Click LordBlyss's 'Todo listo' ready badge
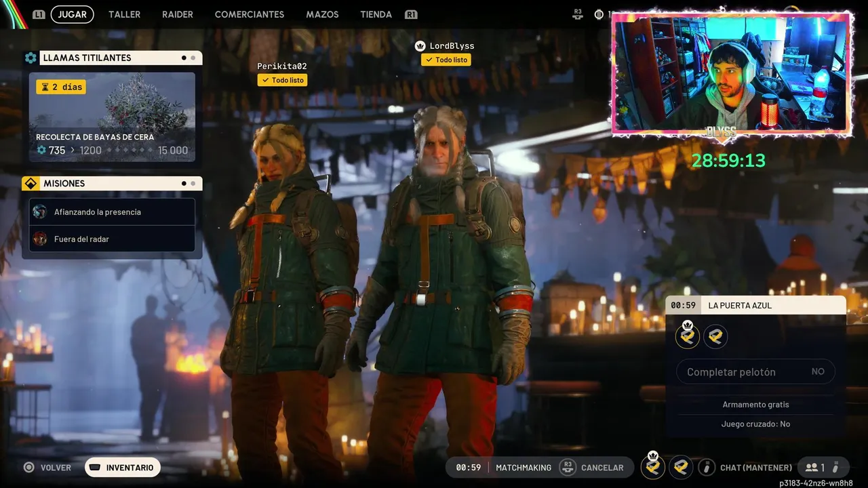The width and height of the screenshot is (868, 488). tap(446, 60)
